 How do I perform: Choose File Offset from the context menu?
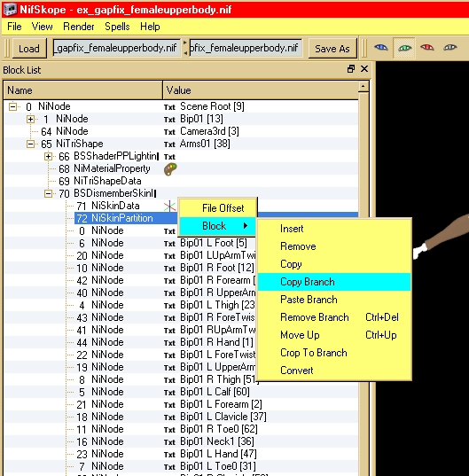pyautogui.click(x=217, y=208)
